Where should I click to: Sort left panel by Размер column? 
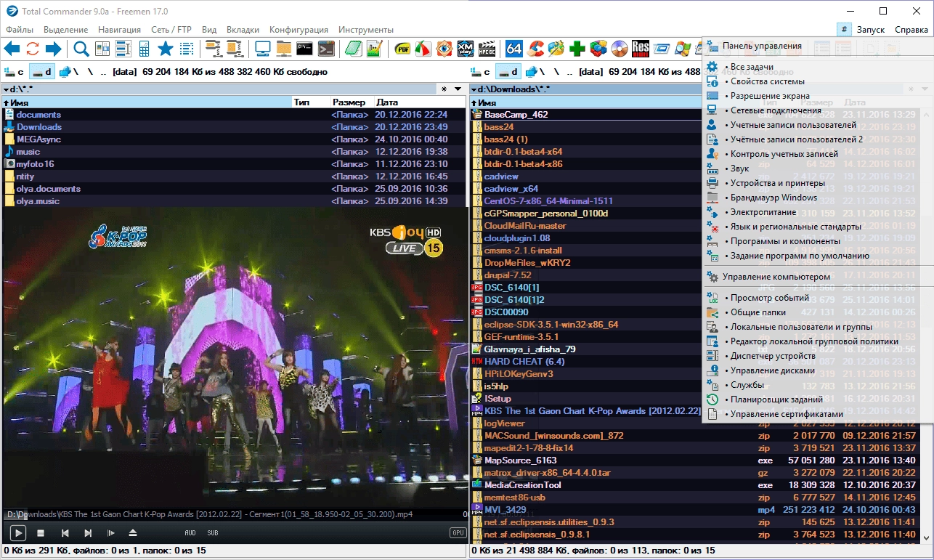(x=351, y=102)
